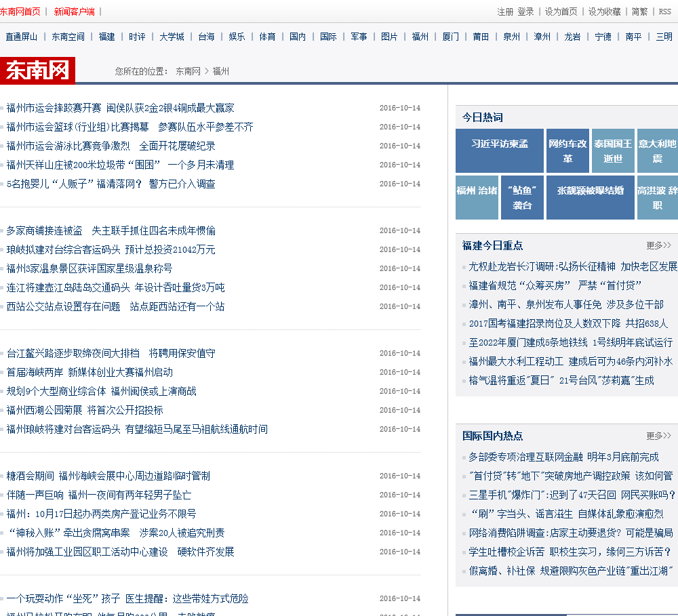Open article 福州天祥山庄被200米垃圾带围困
678x616 pixels.
[x=120, y=165]
